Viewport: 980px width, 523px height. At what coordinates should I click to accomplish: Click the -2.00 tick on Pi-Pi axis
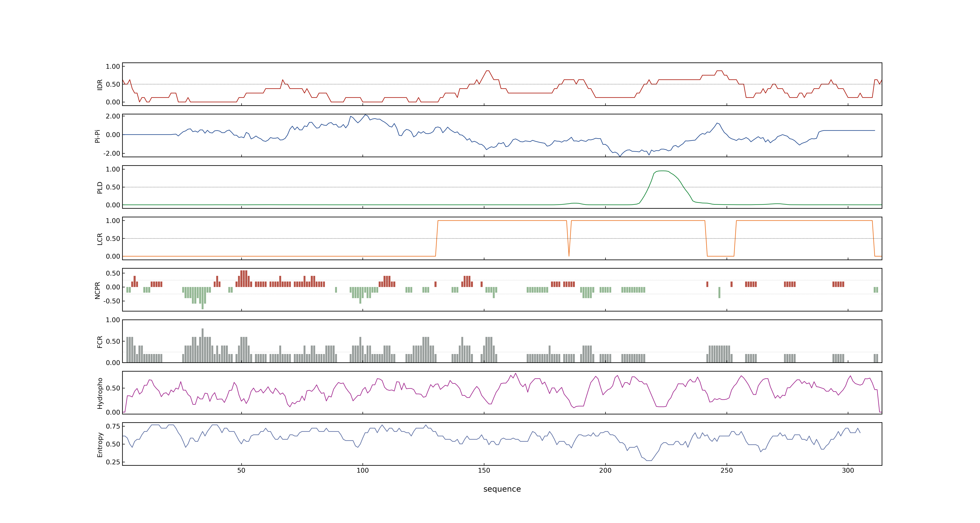point(111,153)
